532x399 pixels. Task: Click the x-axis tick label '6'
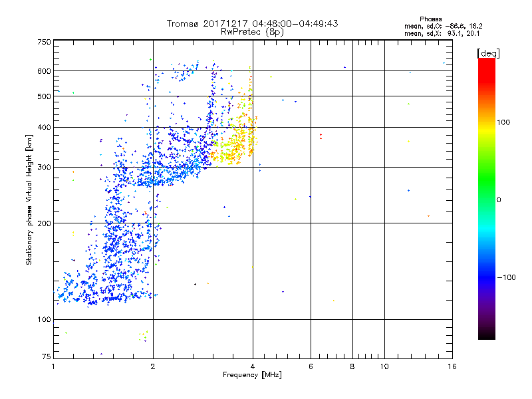(x=311, y=366)
